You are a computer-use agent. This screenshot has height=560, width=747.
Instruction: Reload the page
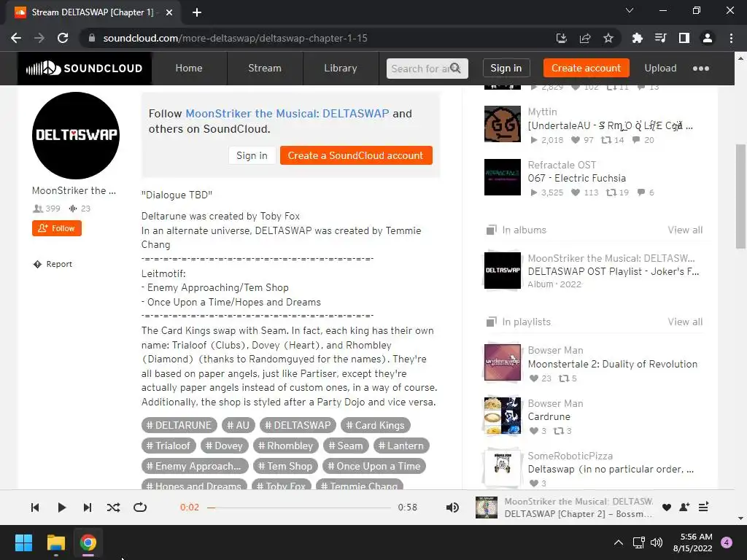point(63,38)
